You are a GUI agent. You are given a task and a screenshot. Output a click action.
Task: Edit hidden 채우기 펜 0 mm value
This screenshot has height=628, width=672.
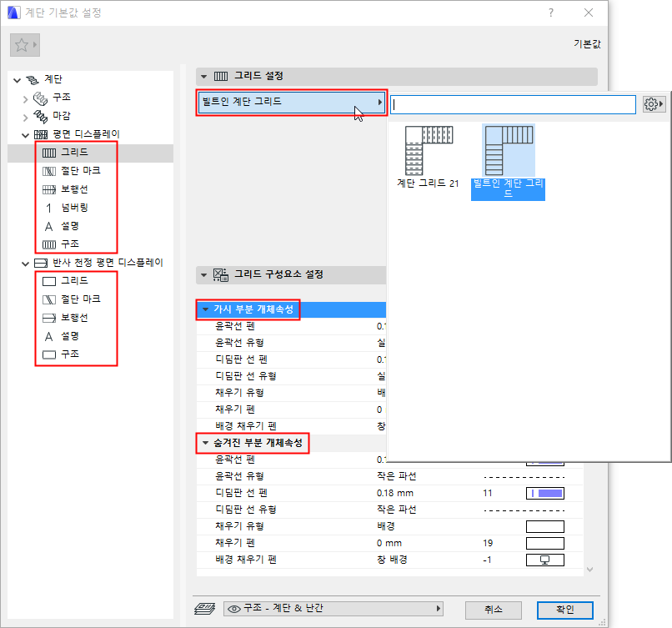click(389, 543)
